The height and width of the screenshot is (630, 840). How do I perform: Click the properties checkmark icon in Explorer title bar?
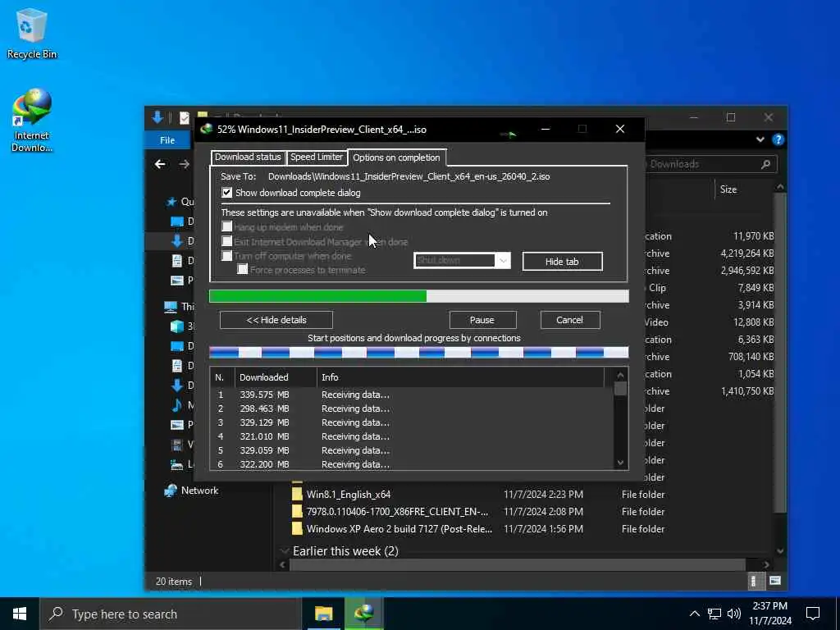(185, 118)
